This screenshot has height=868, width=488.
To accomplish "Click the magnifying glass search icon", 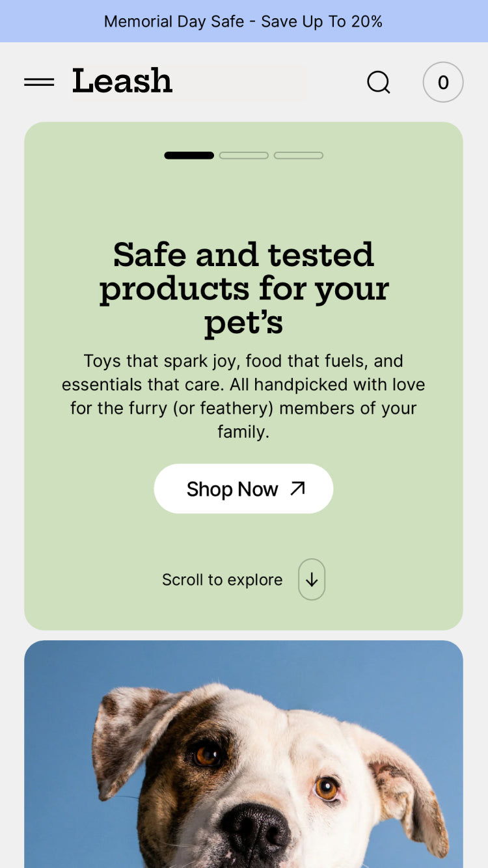I will coord(378,82).
